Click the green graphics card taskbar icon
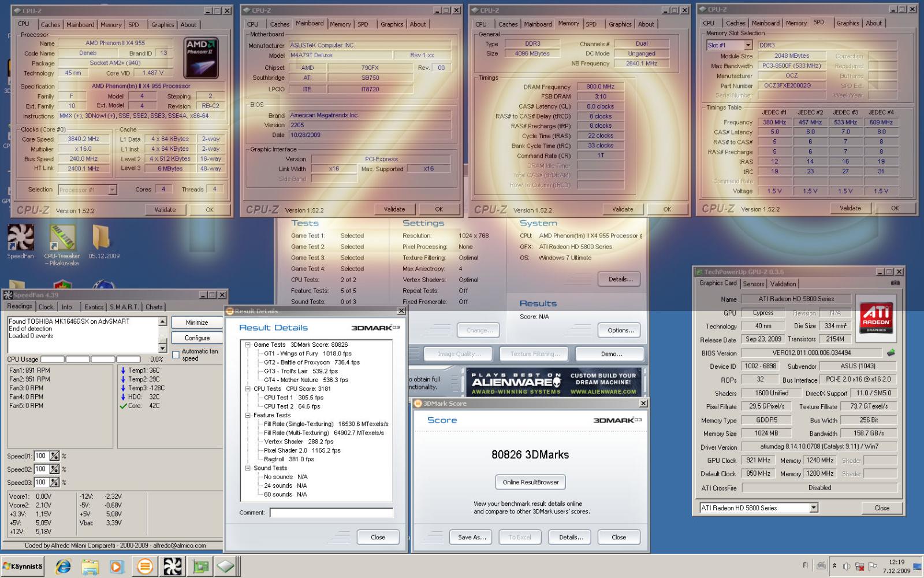Viewport: 924px width, 578px height. (x=200, y=566)
